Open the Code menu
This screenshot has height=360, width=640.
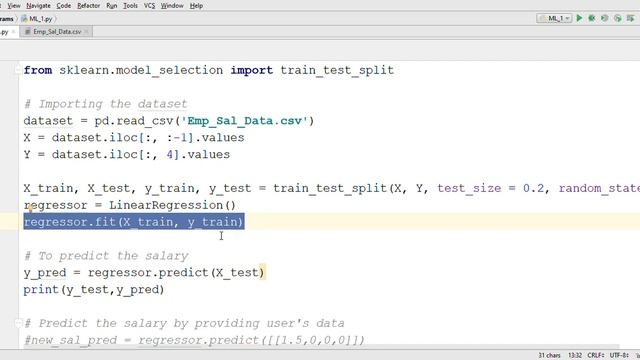click(x=64, y=6)
